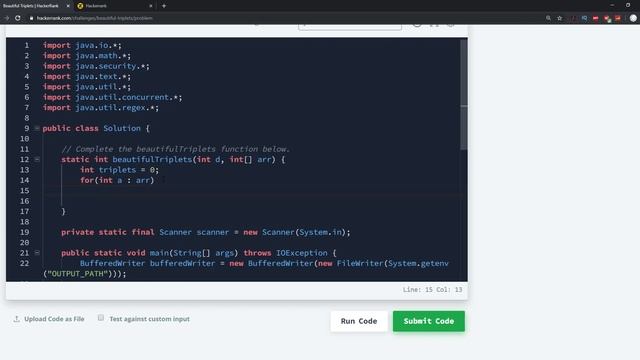This screenshot has height=360, width=640.
Task: Enable Test against custom input checkbox
Action: pyautogui.click(x=101, y=318)
